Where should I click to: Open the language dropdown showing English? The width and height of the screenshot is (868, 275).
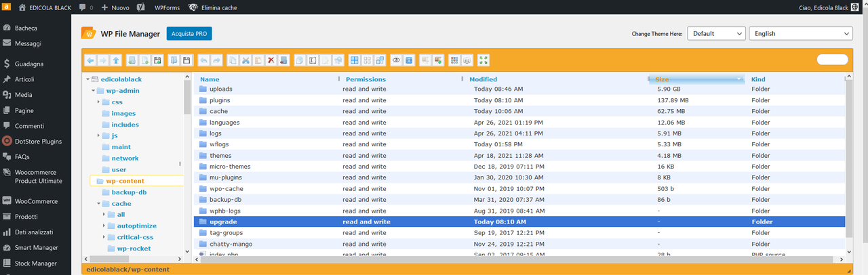[801, 33]
